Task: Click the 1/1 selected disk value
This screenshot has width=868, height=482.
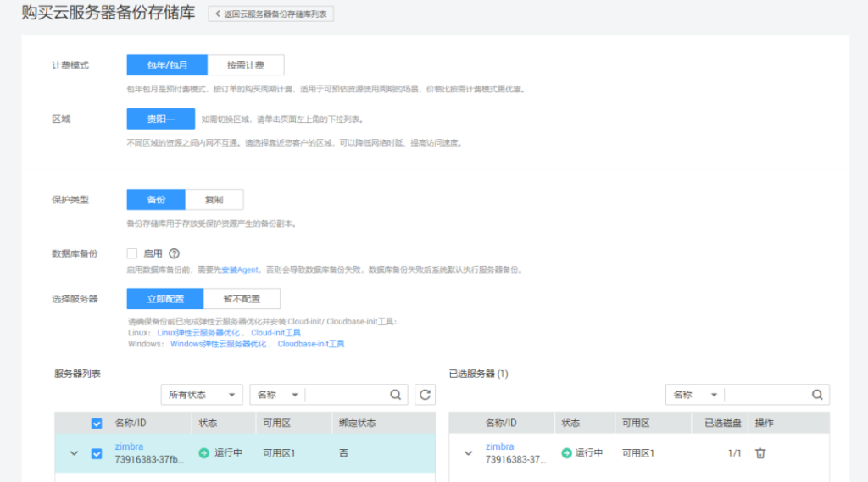Action: coord(735,453)
